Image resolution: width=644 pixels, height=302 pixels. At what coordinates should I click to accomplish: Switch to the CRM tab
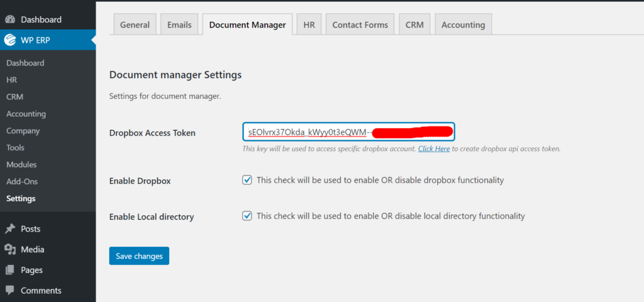pos(414,25)
